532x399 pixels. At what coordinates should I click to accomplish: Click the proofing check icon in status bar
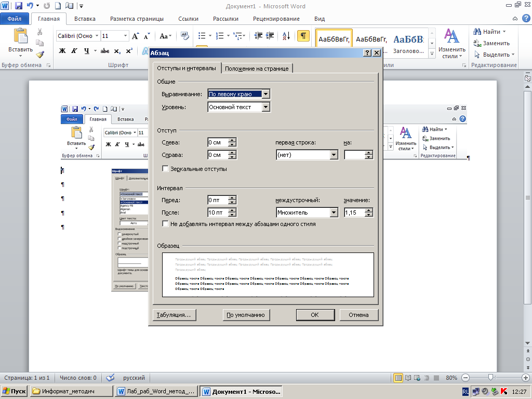[110, 378]
